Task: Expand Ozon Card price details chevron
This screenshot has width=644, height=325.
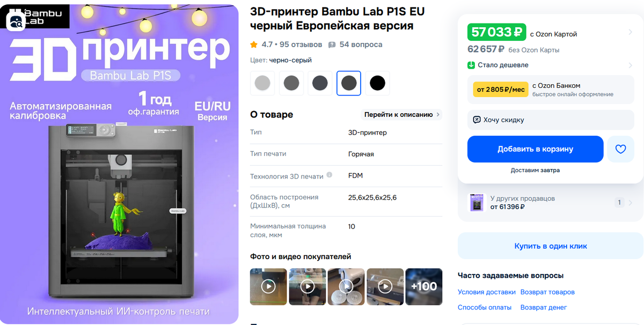Action: click(x=631, y=33)
